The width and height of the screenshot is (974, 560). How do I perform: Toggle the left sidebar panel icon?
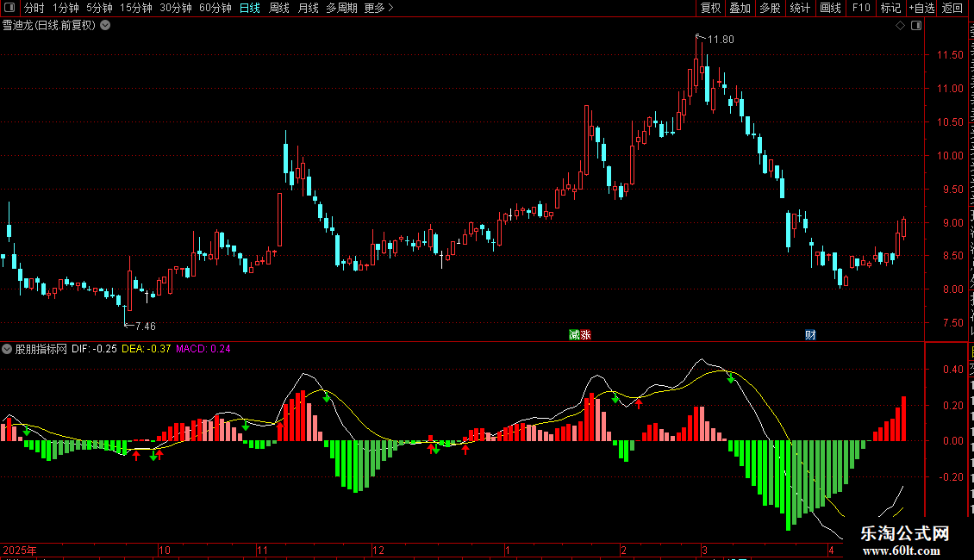(x=9, y=8)
